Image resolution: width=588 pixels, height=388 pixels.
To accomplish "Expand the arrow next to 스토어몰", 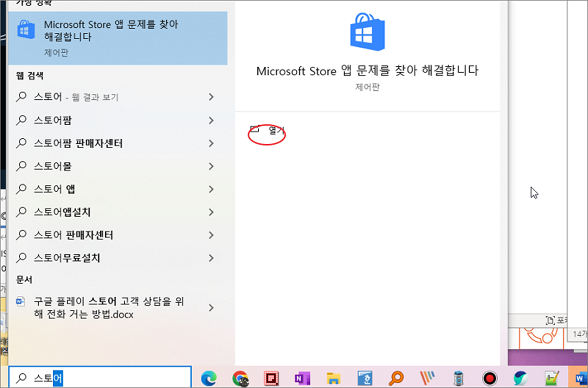I will click(x=211, y=166).
